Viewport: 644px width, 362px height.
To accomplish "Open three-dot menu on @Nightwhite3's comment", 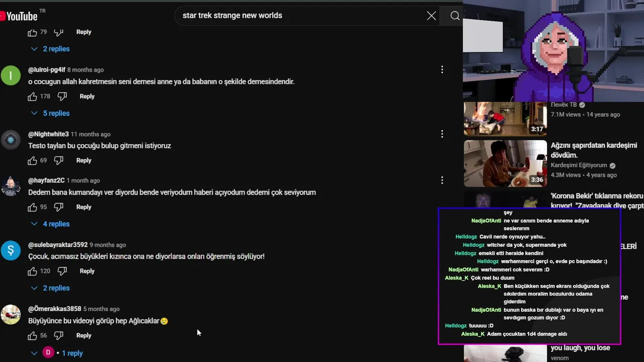I will 442,134.
